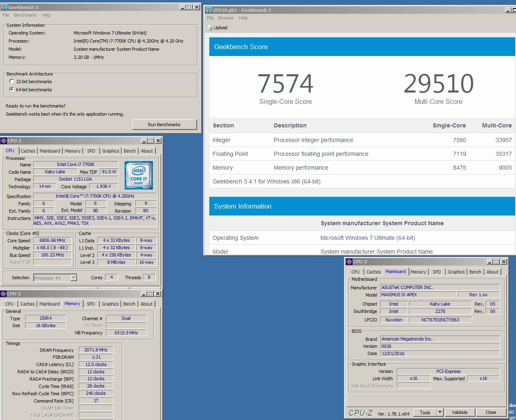Close the CPU-Z Memory window
516x420 pixels.
(158, 294)
